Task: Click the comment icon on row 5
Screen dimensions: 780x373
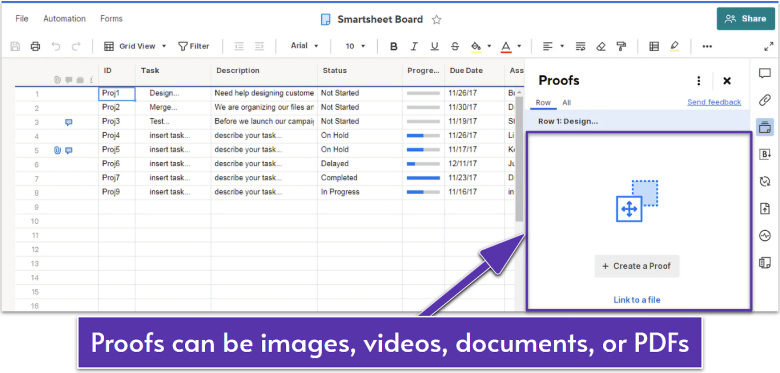Action: click(x=69, y=150)
